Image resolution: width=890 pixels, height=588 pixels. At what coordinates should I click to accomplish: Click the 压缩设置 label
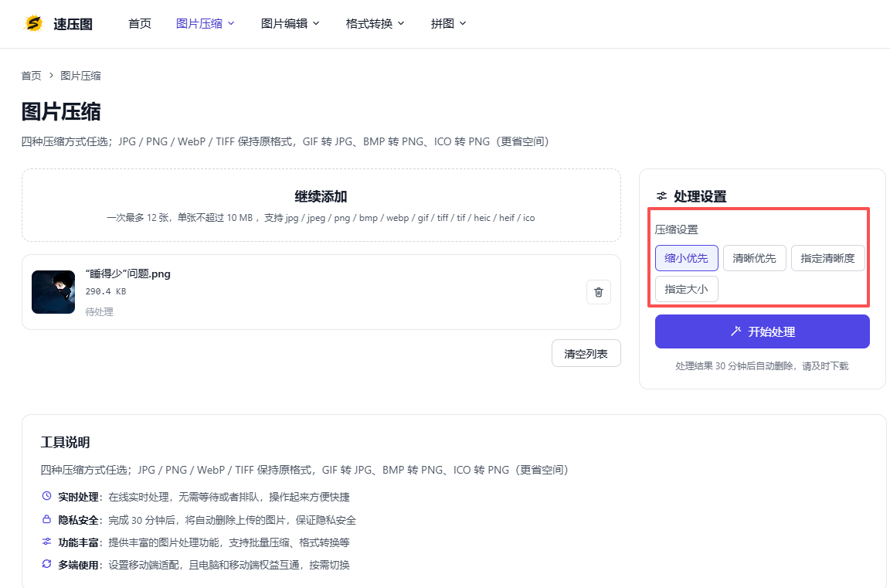677,229
